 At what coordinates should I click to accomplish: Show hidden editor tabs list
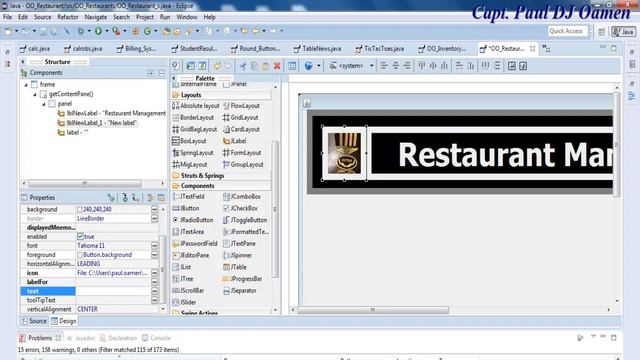click(x=547, y=49)
